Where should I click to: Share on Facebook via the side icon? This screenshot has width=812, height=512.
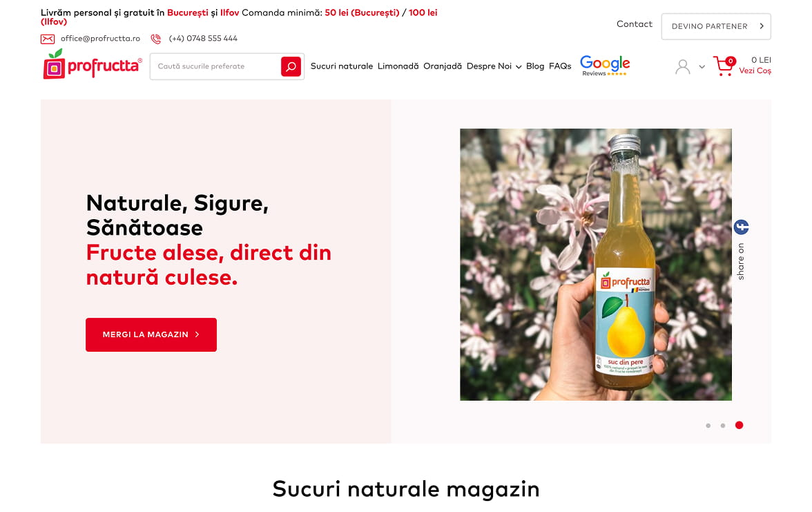[x=741, y=227]
